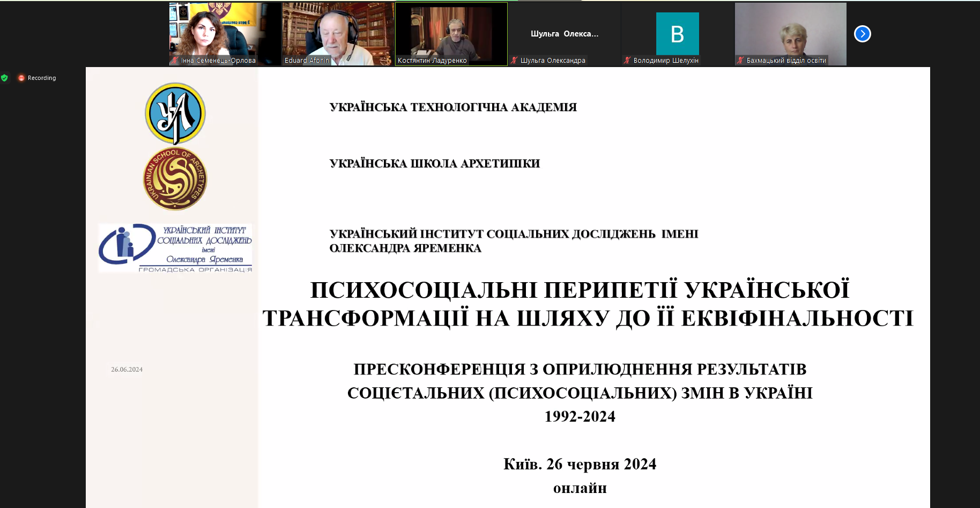Click the 'Костянтин Ладуренко' name label

point(432,60)
